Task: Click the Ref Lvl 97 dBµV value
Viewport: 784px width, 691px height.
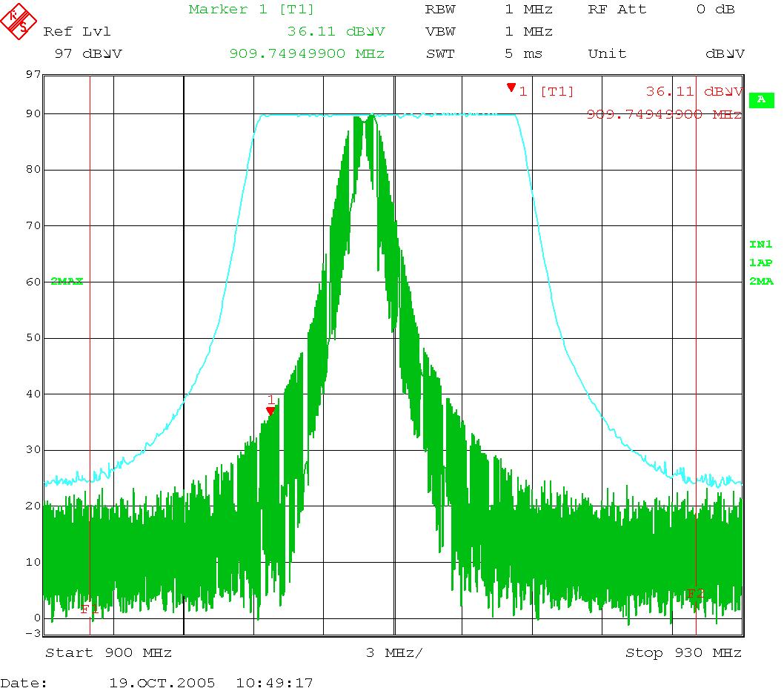Action: pos(88,54)
